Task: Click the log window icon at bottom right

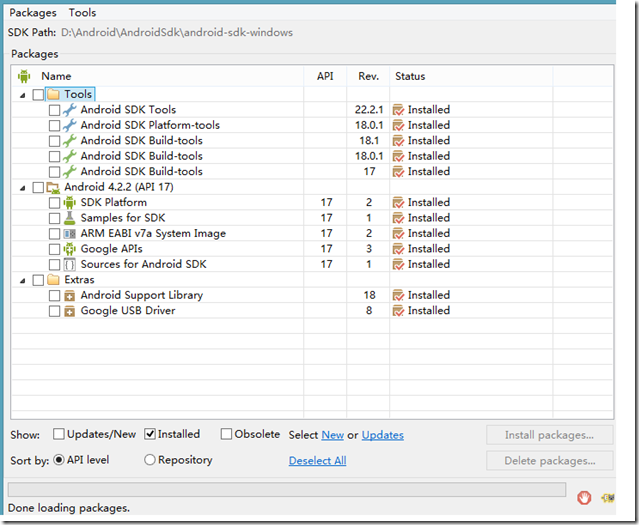Action: [x=608, y=498]
